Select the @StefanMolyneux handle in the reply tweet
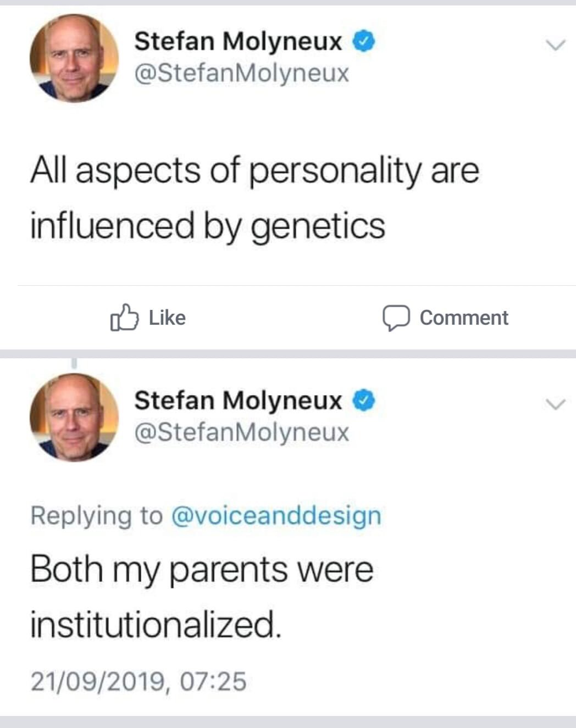This screenshot has width=576, height=728. point(241,432)
